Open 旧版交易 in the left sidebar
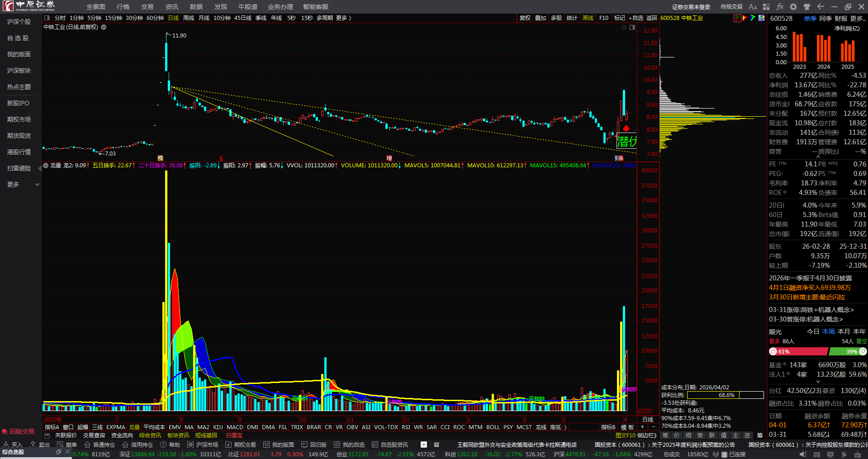868x459 pixels. 19,431
